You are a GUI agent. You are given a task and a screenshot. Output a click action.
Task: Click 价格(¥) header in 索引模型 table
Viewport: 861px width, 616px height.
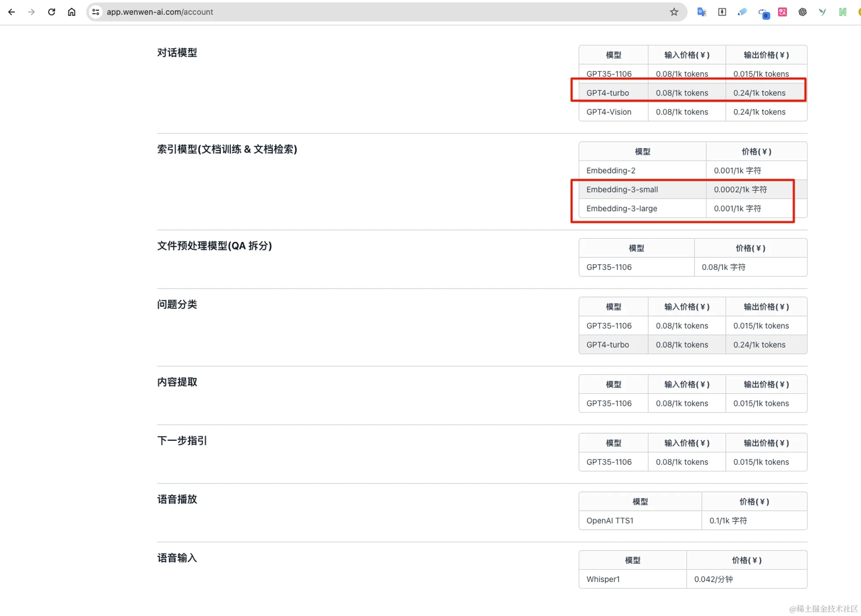point(756,152)
